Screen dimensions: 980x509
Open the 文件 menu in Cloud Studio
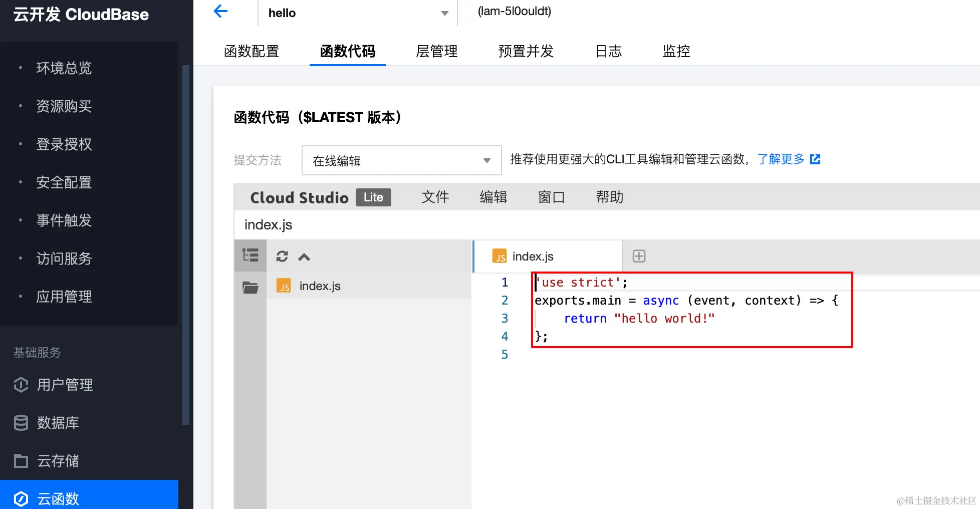pos(435,197)
